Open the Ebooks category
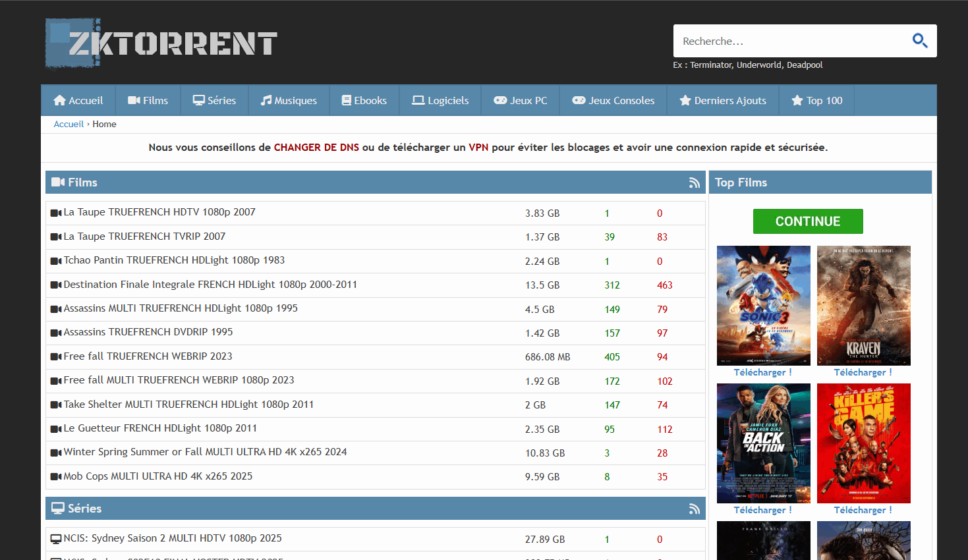Screen dimensions: 968x560 [x=364, y=100]
